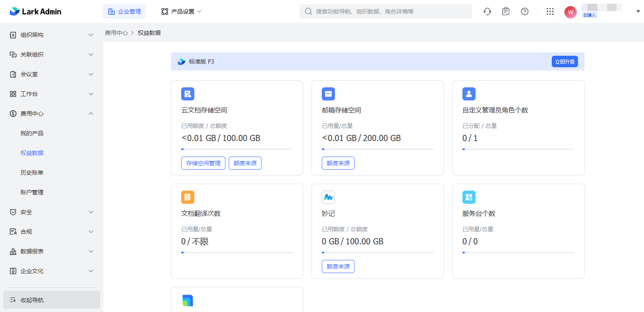Image resolution: width=644 pixels, height=312 pixels.
Task: Click the 0 / 不限 value
Action: pyautogui.click(x=195, y=241)
